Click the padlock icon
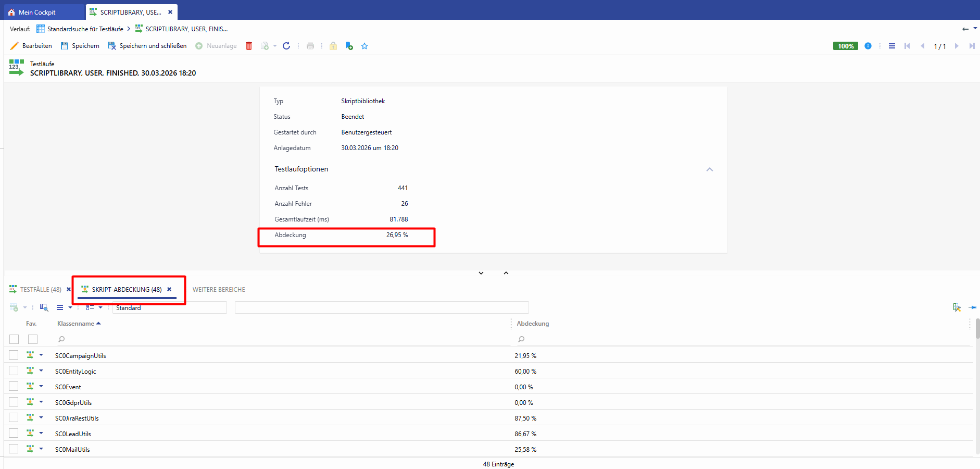 [333, 46]
